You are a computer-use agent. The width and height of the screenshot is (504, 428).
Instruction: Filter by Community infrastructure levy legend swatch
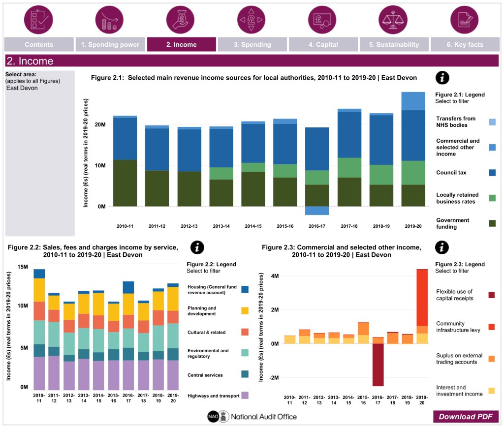(492, 327)
